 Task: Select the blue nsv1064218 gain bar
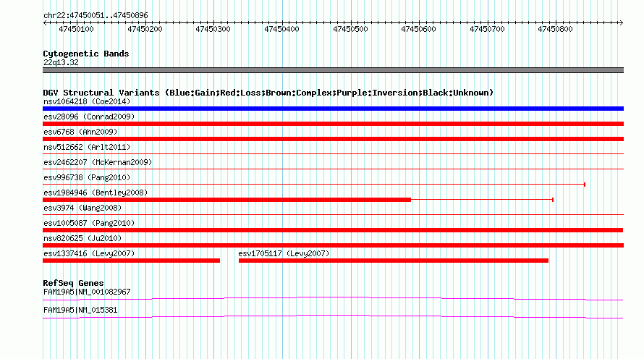[333, 109]
